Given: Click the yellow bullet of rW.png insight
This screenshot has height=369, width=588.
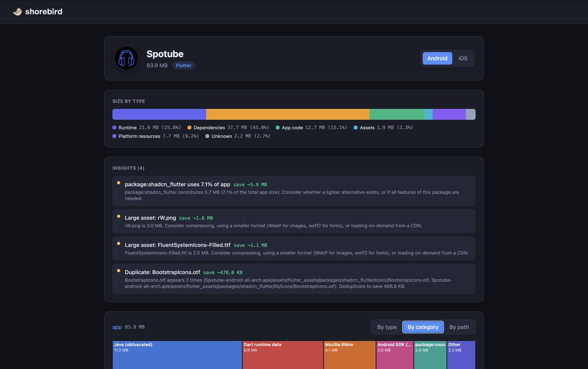Looking at the screenshot, I should pyautogui.click(x=119, y=216).
